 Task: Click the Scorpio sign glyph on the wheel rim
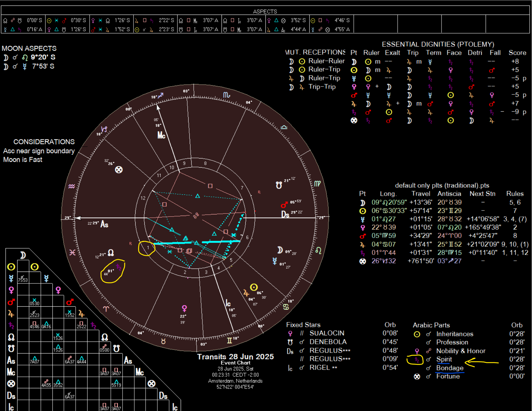tap(226, 95)
